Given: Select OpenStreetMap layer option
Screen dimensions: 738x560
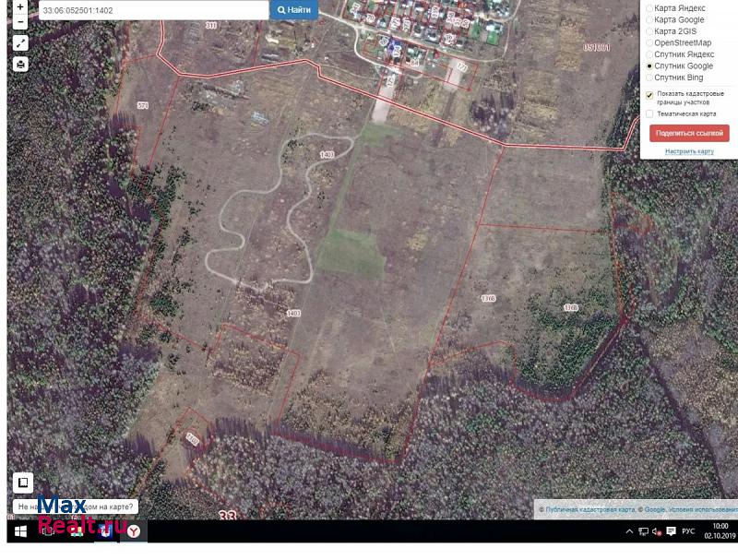Looking at the screenshot, I should 649,42.
